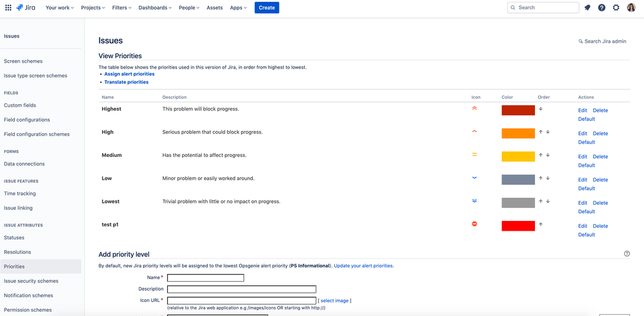Focus the Name input field
Image resolution: width=644 pixels, height=316 pixels.
pos(205,278)
